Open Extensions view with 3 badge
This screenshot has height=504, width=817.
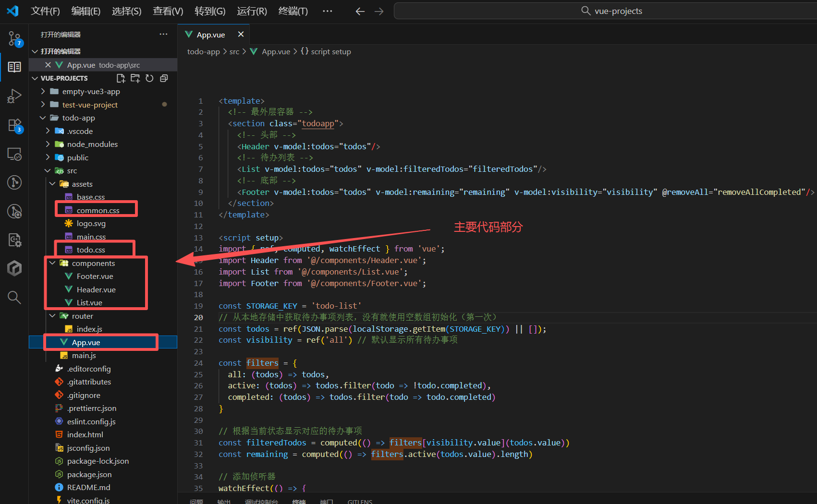[14, 125]
